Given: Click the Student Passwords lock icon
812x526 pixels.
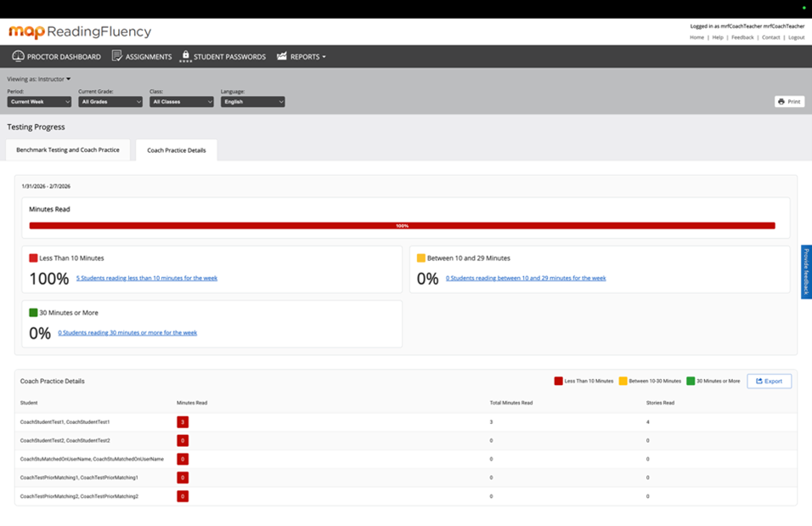Looking at the screenshot, I should (185, 56).
